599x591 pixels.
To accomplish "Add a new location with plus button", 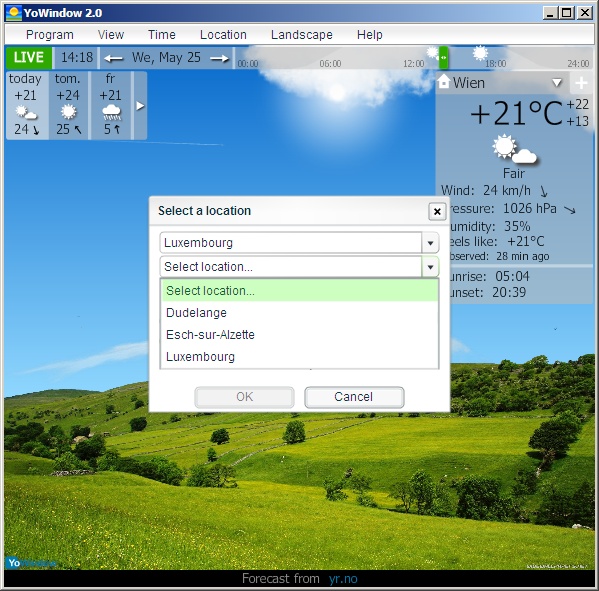I will [x=581, y=83].
